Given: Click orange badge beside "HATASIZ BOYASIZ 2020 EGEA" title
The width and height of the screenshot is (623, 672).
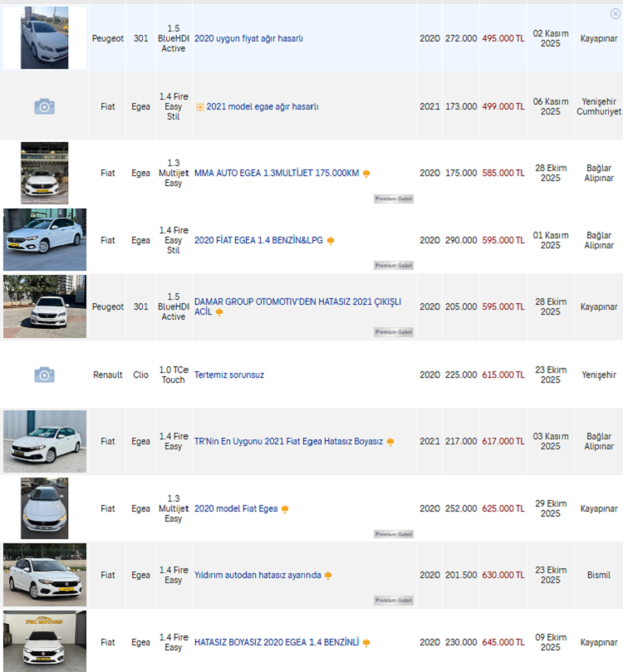Looking at the screenshot, I should pyautogui.click(x=366, y=643).
